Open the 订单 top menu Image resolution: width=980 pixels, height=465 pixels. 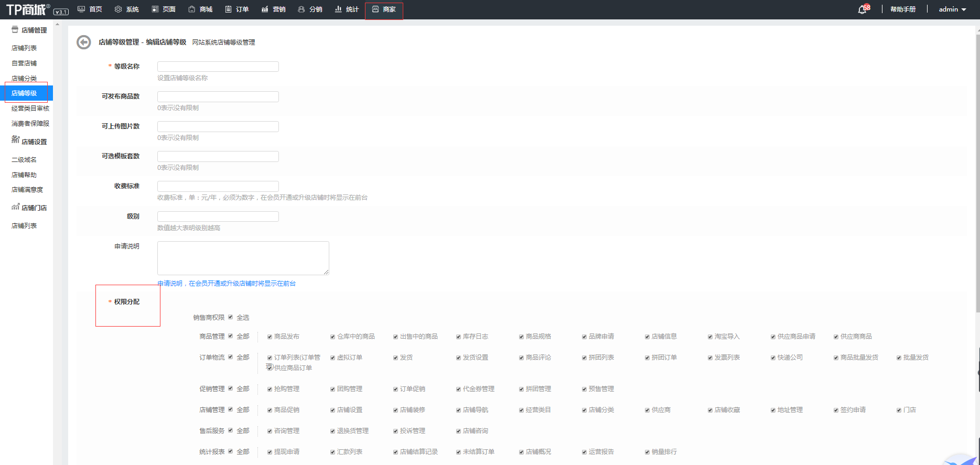[x=236, y=9]
